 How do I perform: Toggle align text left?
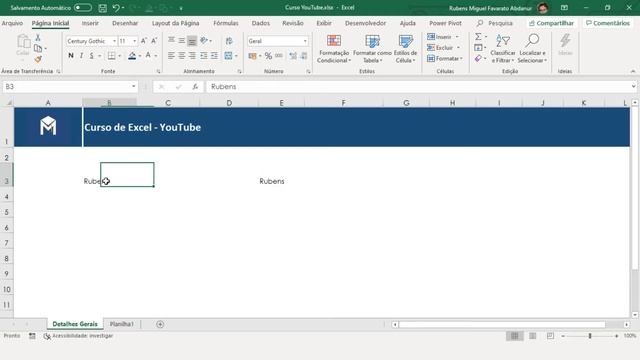coord(171,56)
